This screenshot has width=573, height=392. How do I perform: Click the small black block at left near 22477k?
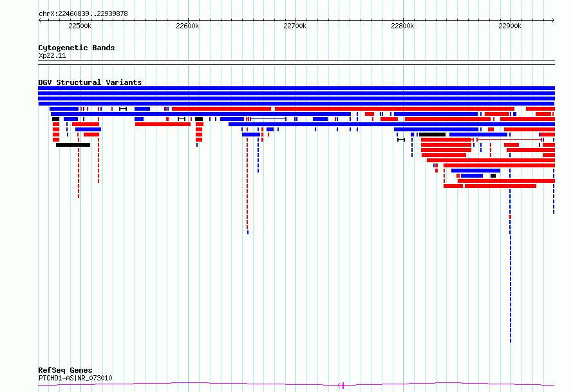(55, 119)
